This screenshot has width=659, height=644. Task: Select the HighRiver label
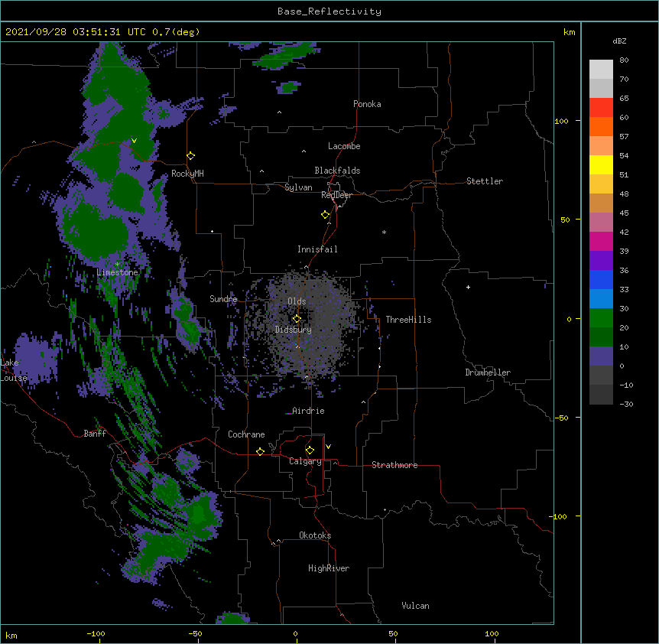tap(329, 568)
